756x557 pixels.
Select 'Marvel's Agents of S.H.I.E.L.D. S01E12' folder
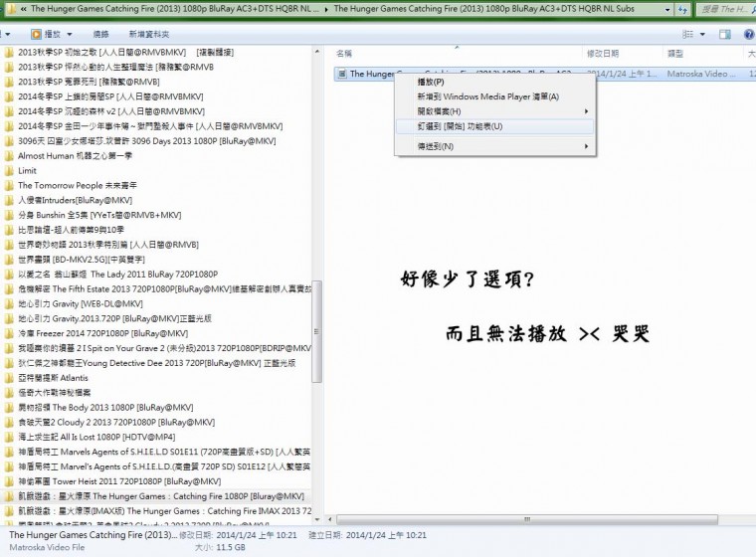pyautogui.click(x=164, y=466)
